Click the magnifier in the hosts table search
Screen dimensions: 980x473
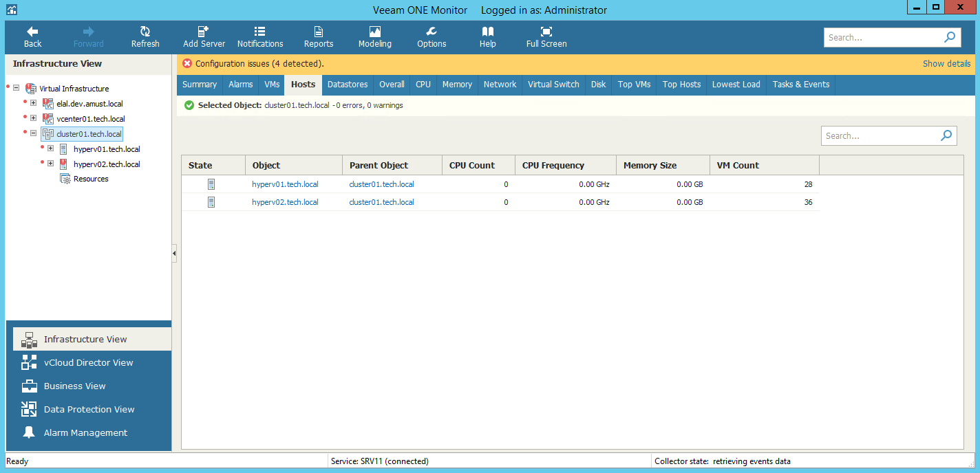(x=947, y=135)
